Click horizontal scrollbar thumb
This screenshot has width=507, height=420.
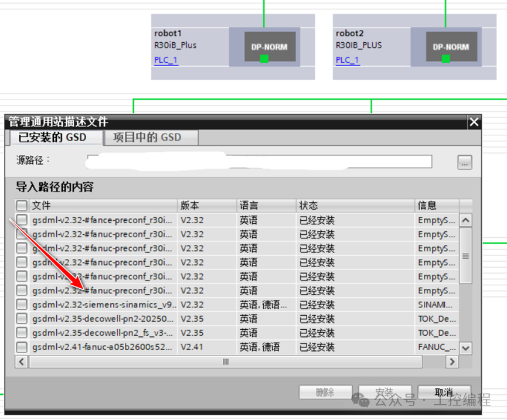click(226, 361)
